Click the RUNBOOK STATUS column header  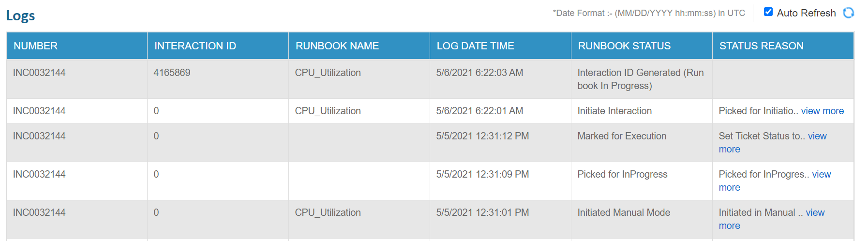coord(624,46)
